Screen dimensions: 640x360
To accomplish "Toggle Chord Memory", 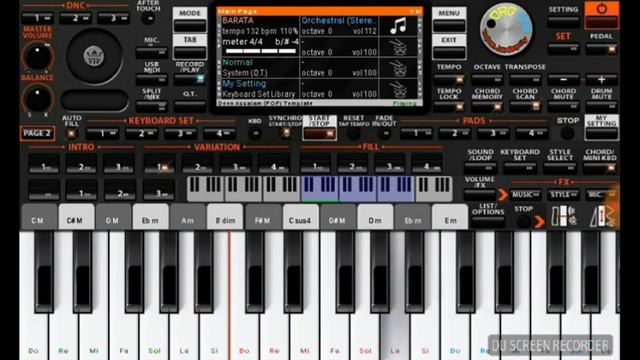I will point(487,107).
